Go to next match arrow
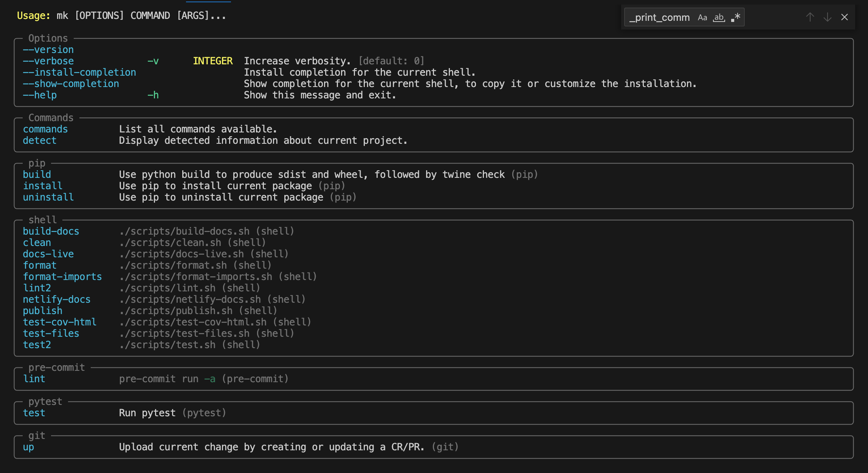This screenshot has width=868, height=473. tap(828, 17)
